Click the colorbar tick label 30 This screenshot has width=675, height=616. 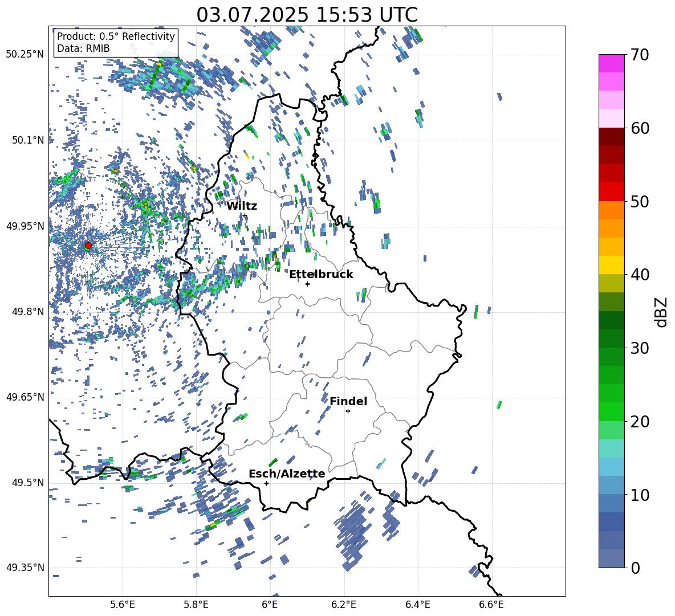click(640, 348)
